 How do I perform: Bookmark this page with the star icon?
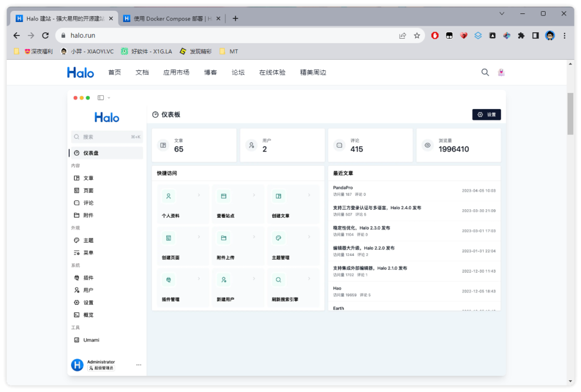[x=417, y=35]
